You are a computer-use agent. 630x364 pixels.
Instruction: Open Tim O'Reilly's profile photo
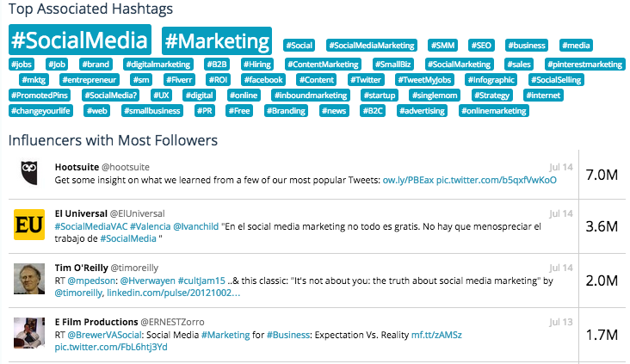click(28, 279)
